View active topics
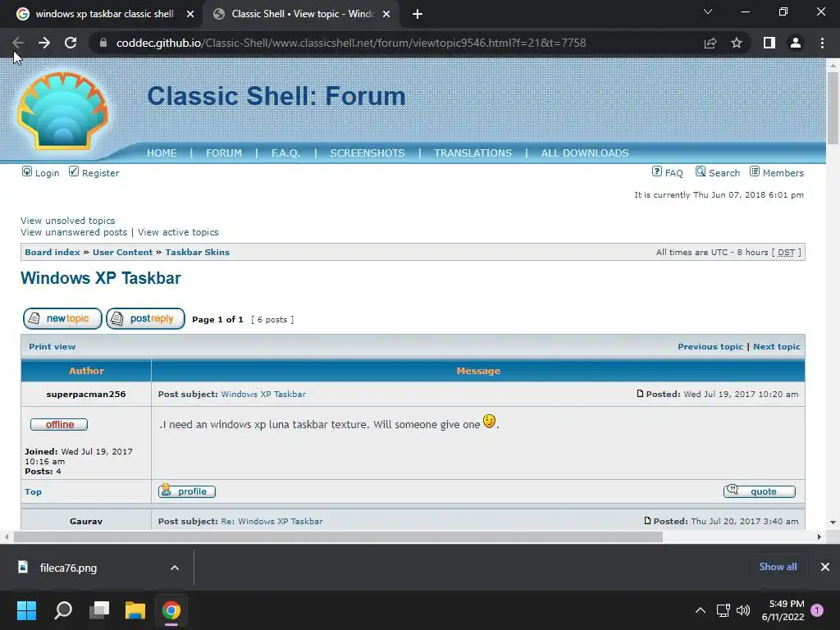 pos(178,232)
